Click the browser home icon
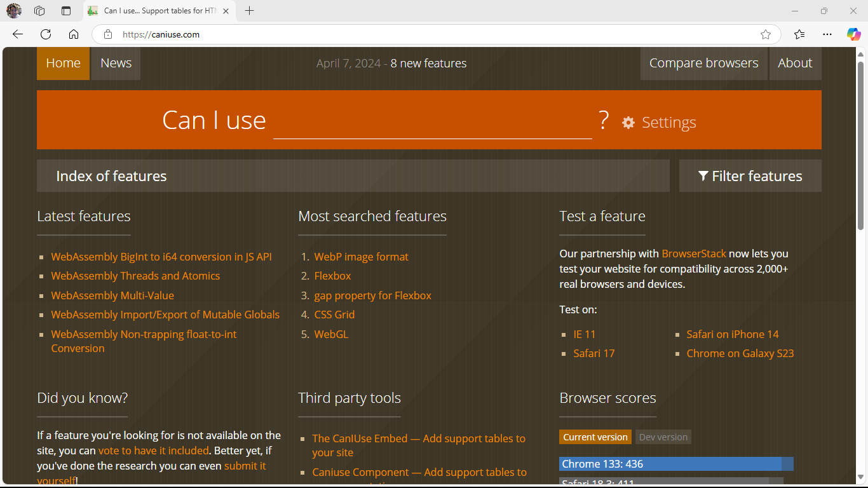 tap(74, 34)
